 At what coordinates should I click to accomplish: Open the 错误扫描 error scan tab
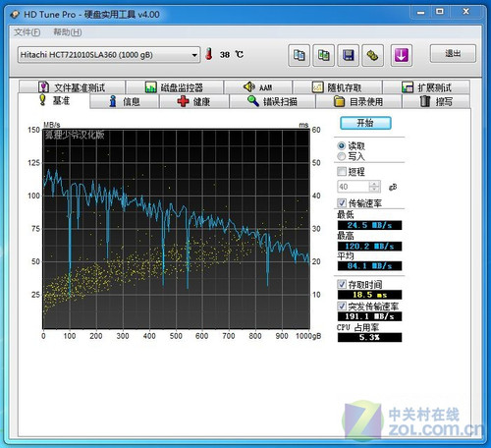272,101
